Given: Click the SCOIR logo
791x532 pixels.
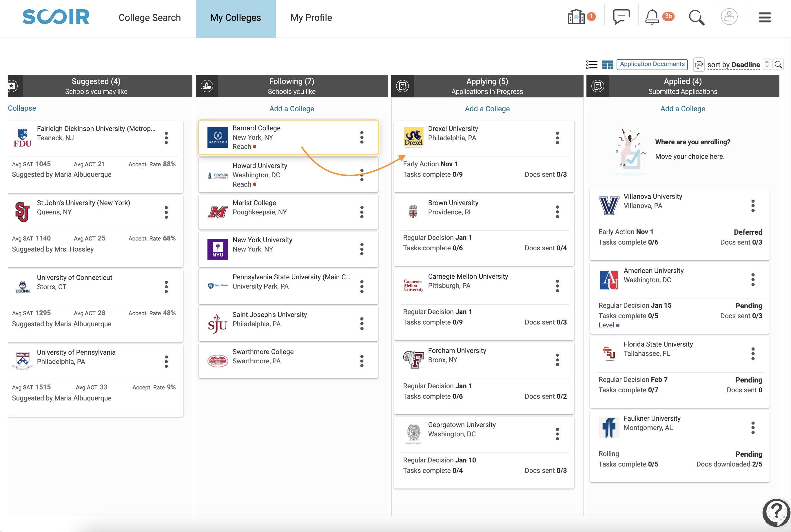Looking at the screenshot, I should (x=56, y=17).
